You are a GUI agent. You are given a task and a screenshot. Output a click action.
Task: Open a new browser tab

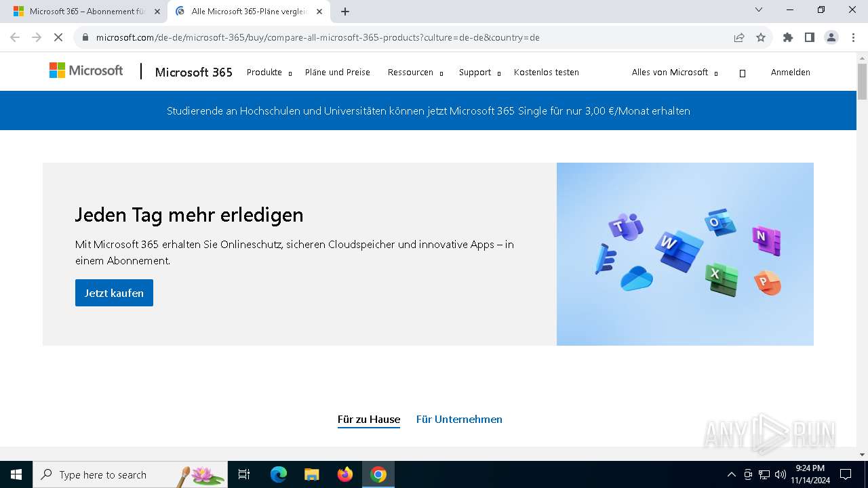click(x=345, y=12)
